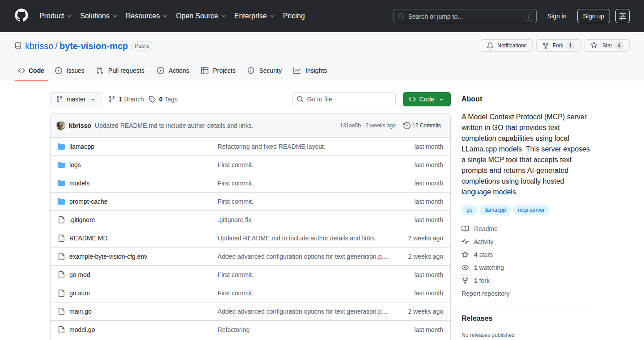Open the header appearance settings icon

pyautogui.click(x=623, y=16)
